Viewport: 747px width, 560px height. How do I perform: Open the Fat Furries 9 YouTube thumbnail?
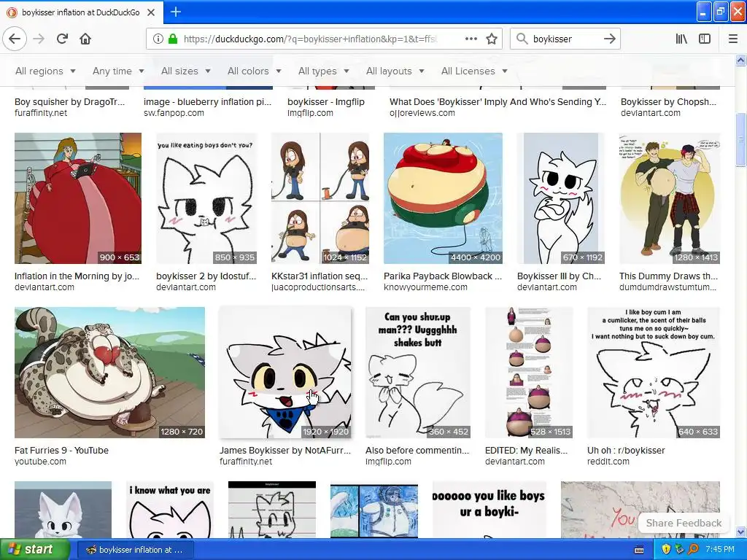[109, 373]
